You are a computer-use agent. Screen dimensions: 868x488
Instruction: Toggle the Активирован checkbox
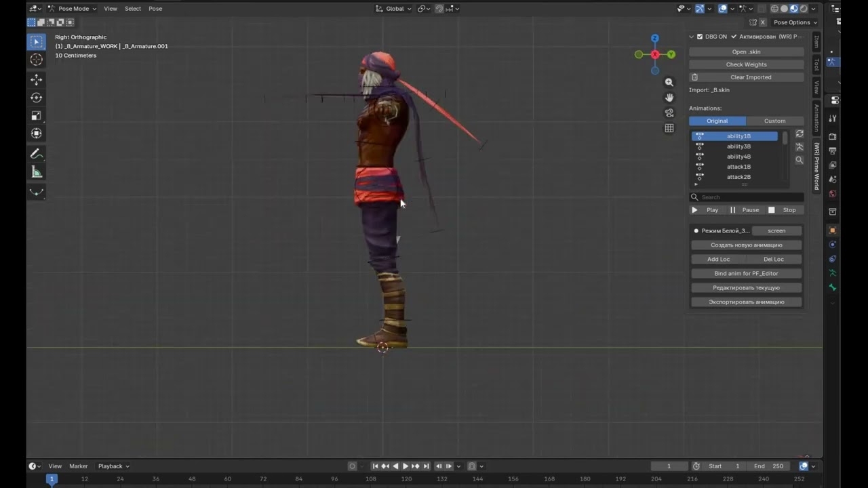[734, 37]
